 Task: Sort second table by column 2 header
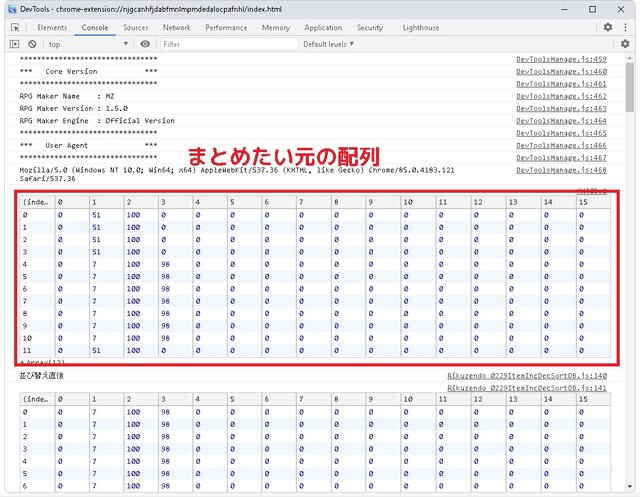click(141, 399)
